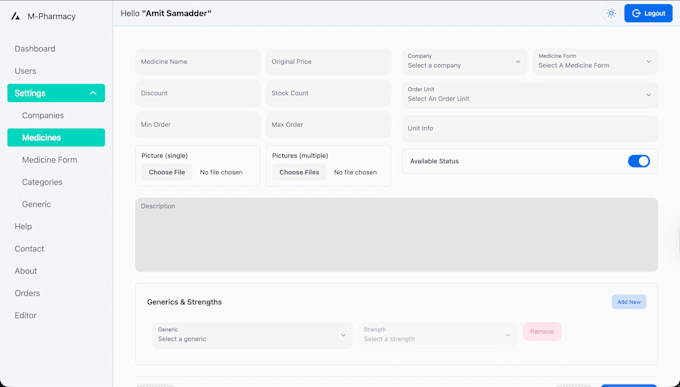Focus the Min Order input
This screenshot has width=680, height=387.
pos(198,125)
